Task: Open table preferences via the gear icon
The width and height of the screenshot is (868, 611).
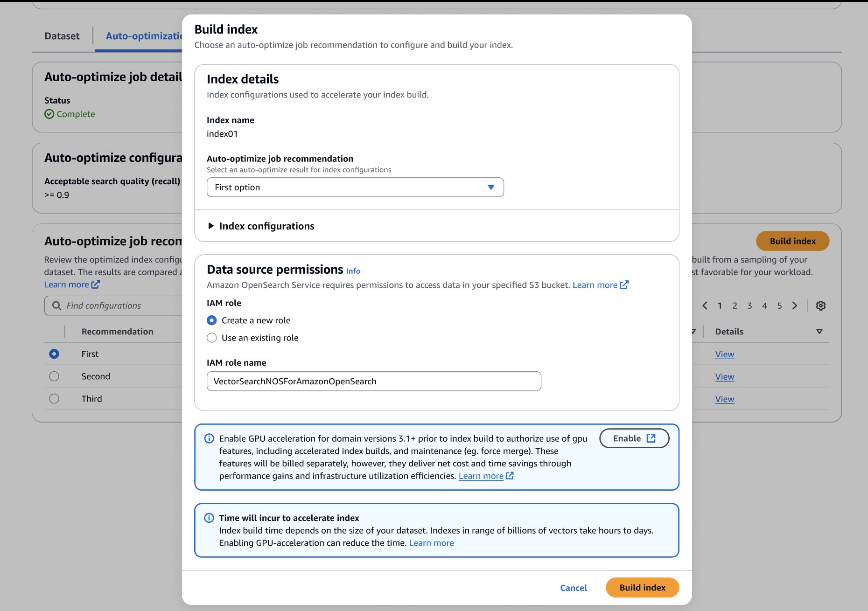Action: (x=820, y=305)
